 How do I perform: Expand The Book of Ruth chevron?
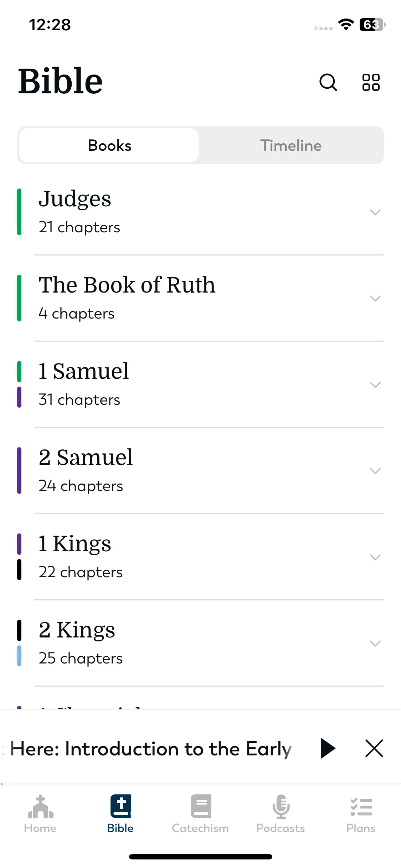click(x=375, y=299)
